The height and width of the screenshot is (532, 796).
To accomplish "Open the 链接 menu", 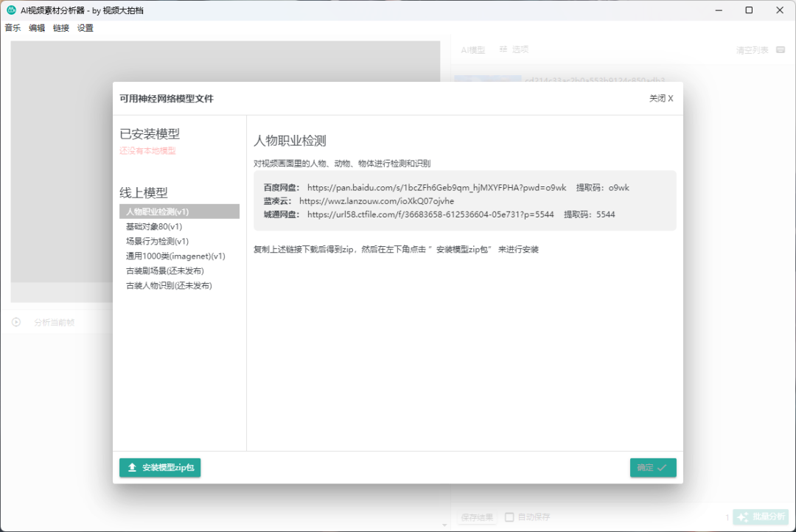I will tap(61, 28).
